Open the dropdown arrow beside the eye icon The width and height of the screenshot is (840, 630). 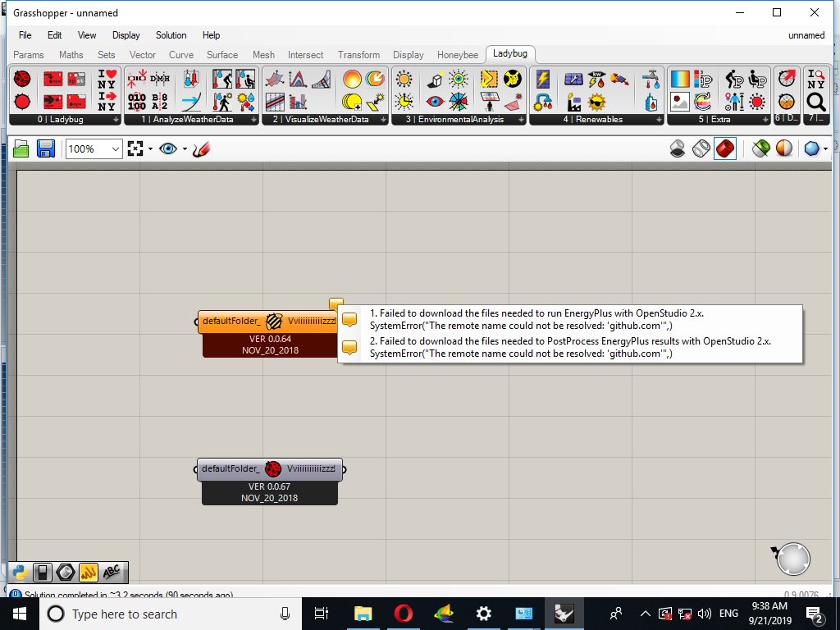(185, 149)
